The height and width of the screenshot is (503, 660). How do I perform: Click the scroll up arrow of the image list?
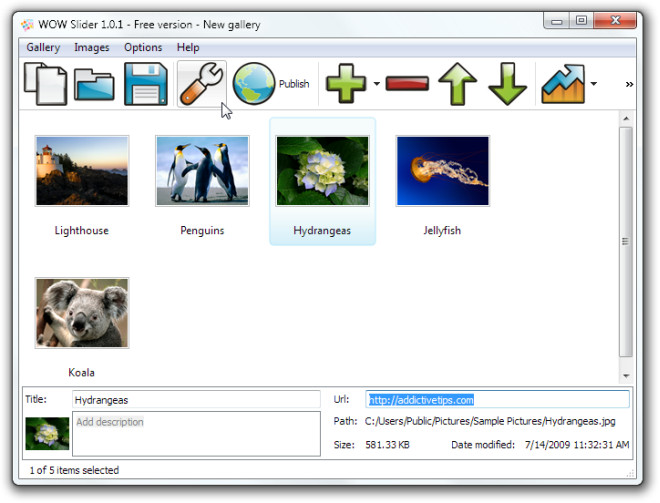point(626,119)
